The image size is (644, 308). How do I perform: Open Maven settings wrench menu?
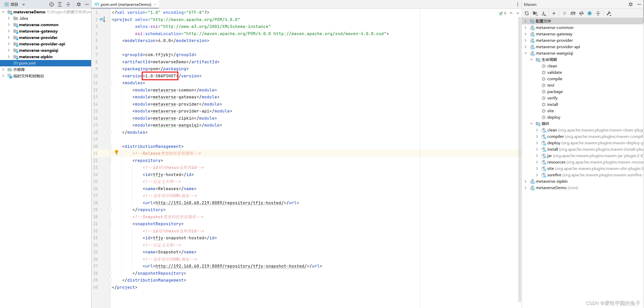point(609,13)
